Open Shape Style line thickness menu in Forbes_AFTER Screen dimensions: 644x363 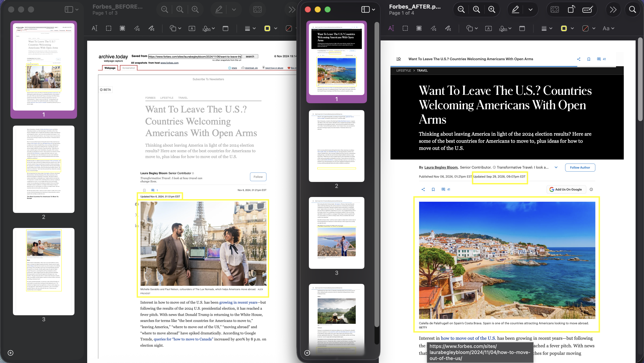[x=546, y=28]
